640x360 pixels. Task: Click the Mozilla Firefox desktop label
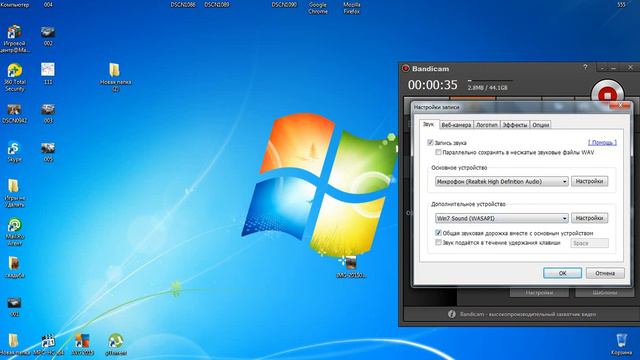tap(352, 8)
